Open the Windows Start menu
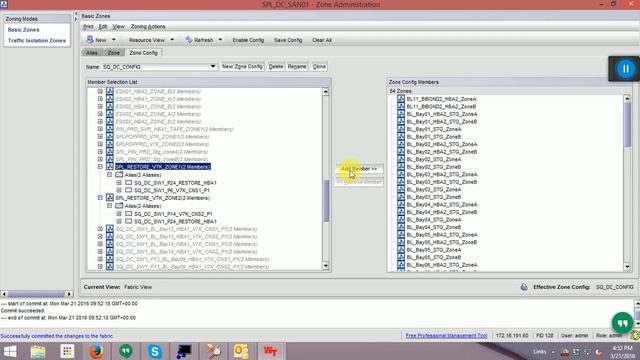Image resolution: width=640 pixels, height=360 pixels. [x=10, y=351]
